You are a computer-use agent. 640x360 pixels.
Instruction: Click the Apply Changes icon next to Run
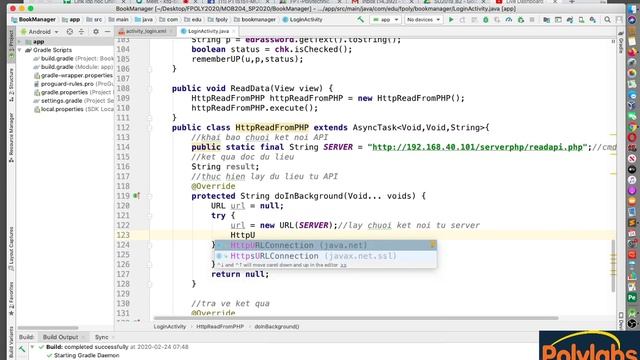(462, 20)
